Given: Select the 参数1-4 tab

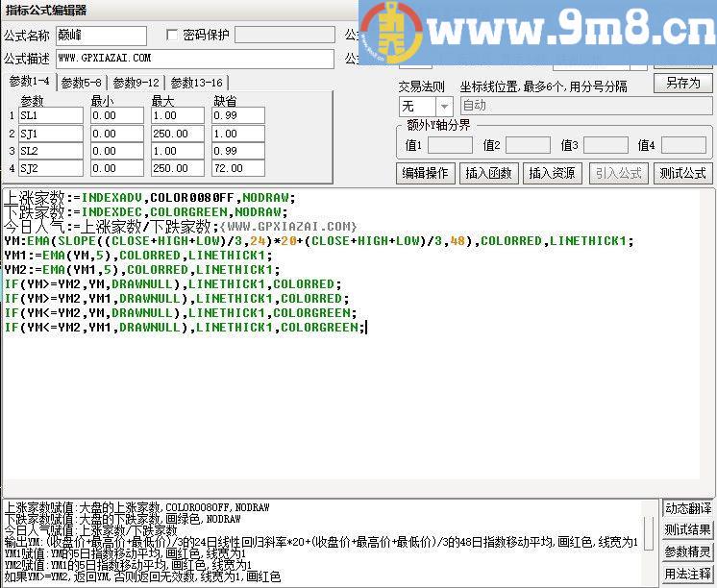Looking at the screenshot, I should coord(29,82).
